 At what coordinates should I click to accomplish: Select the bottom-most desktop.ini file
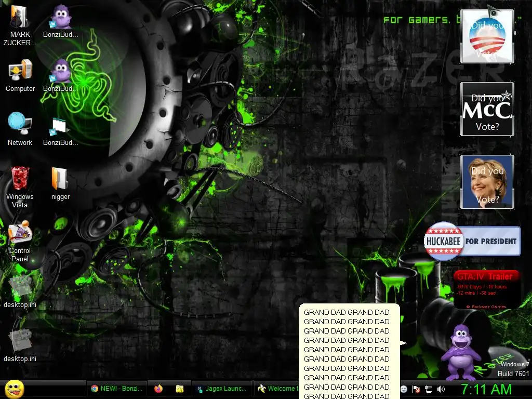tap(20, 345)
